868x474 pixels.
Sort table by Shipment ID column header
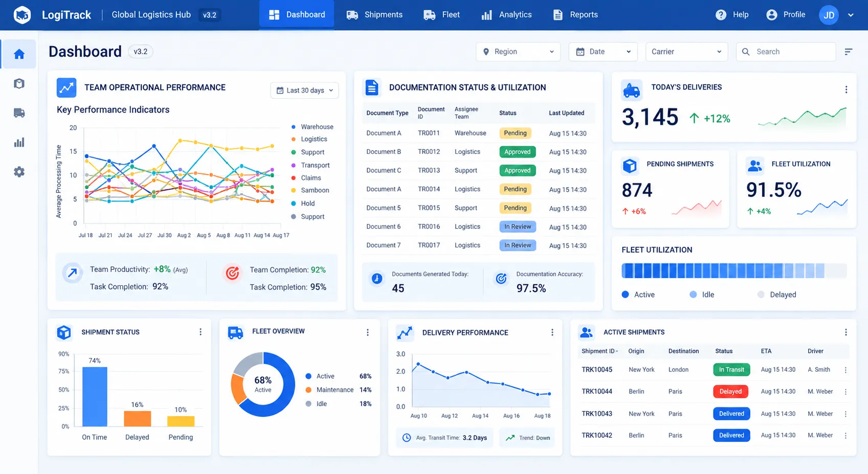pos(599,351)
